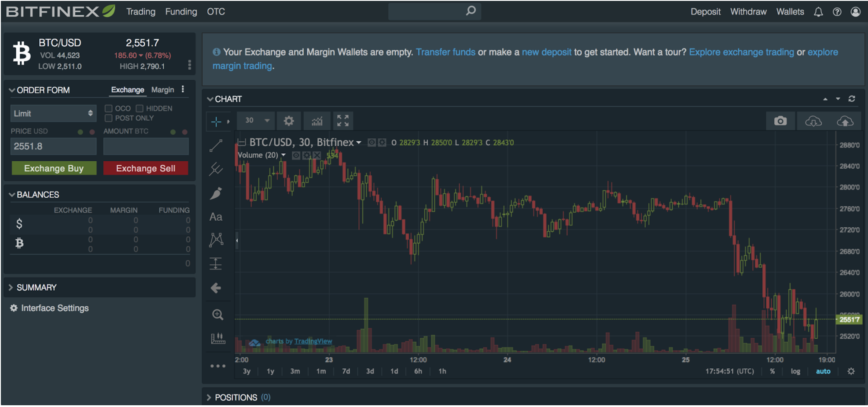Toggle fullscreen chart mode

point(343,121)
